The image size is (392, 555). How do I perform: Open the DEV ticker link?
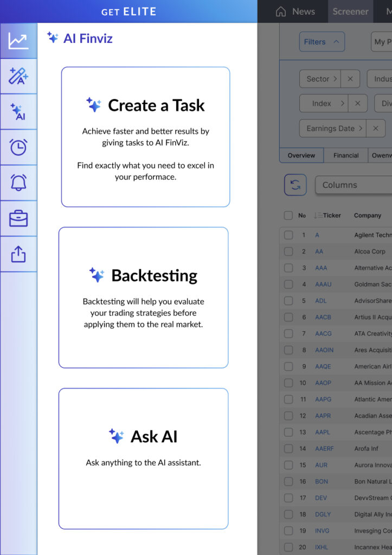(x=321, y=498)
